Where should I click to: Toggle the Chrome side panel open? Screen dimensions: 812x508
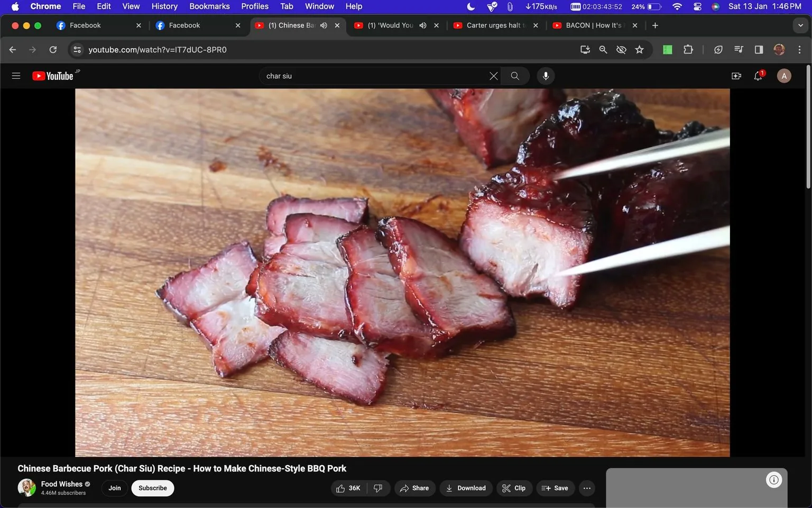coord(758,49)
